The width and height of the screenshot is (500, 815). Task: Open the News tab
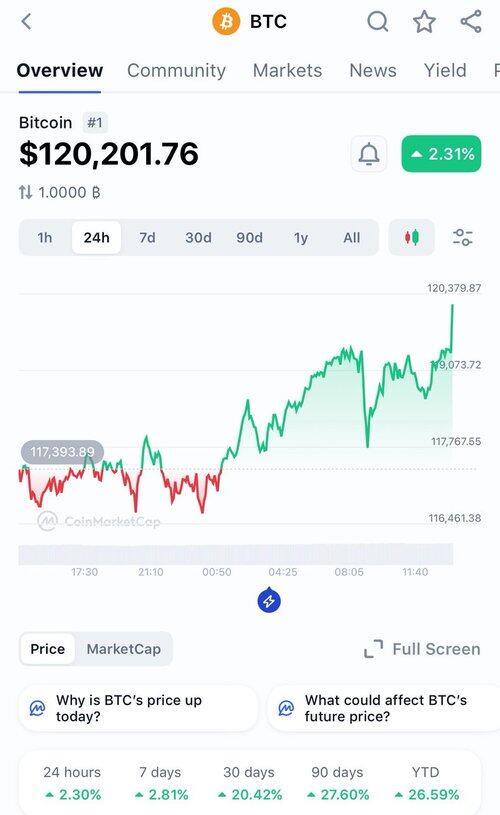(x=373, y=70)
